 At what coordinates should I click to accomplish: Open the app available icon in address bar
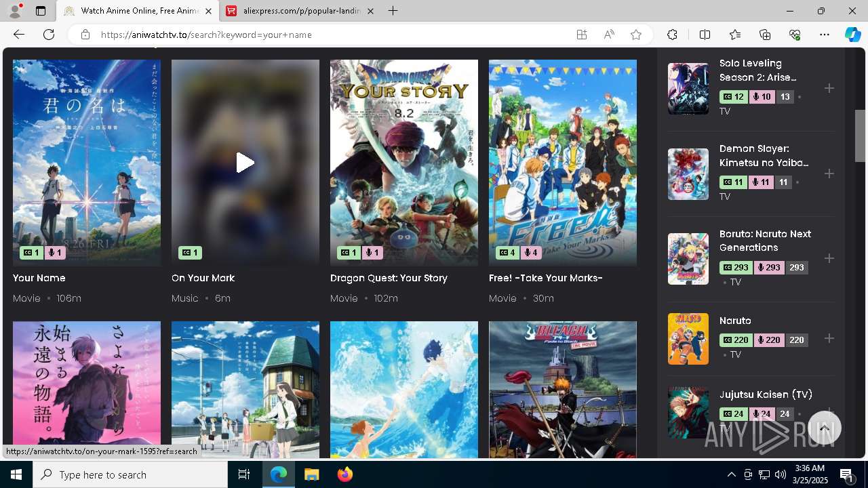(x=581, y=35)
